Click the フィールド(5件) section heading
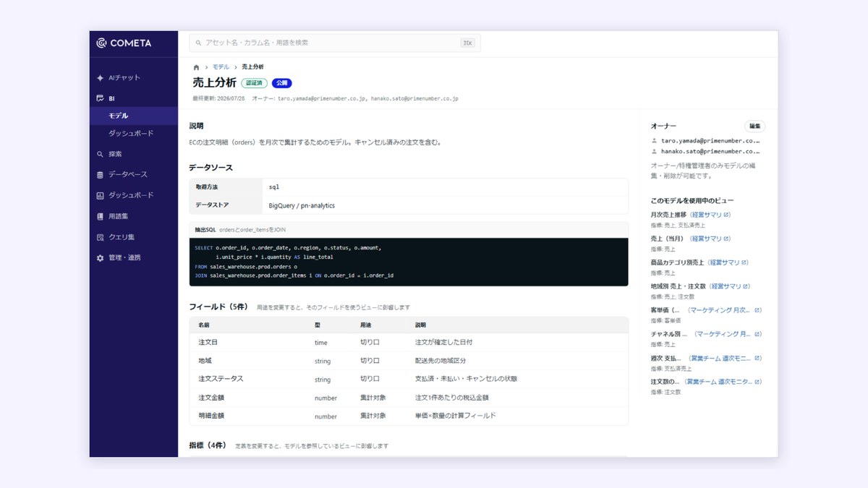 [x=219, y=307]
